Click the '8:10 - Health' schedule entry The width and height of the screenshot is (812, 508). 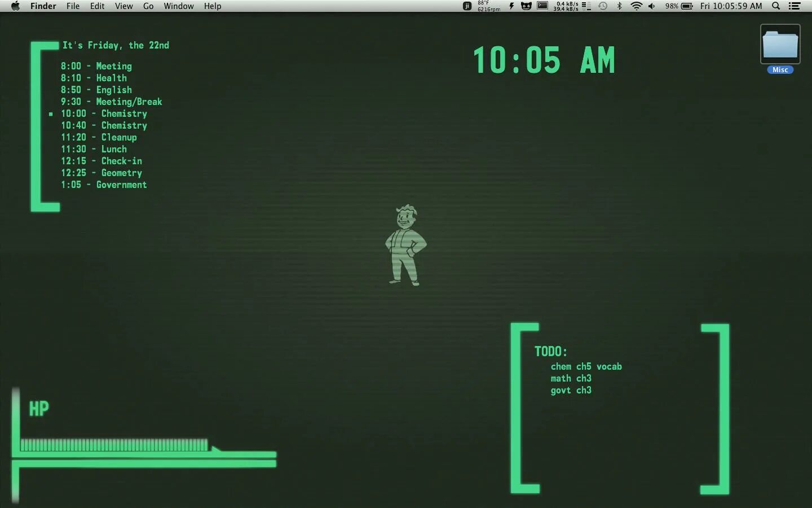click(94, 78)
